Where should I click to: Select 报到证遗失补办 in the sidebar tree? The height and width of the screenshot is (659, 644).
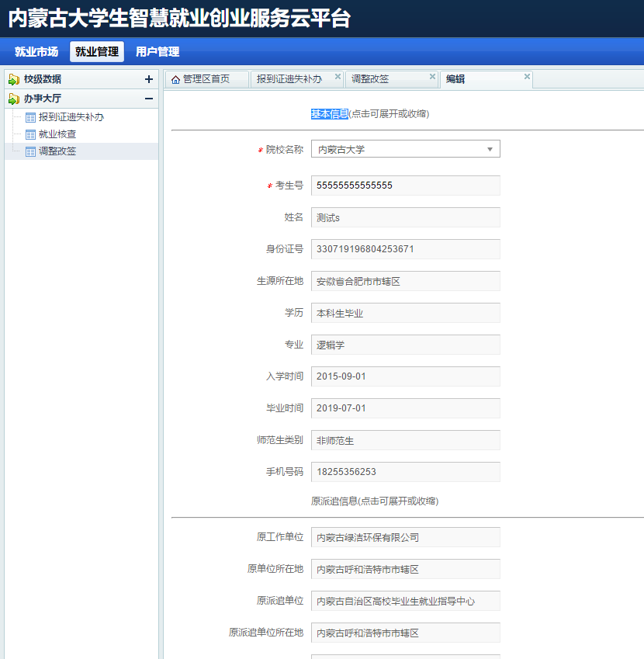(x=71, y=117)
